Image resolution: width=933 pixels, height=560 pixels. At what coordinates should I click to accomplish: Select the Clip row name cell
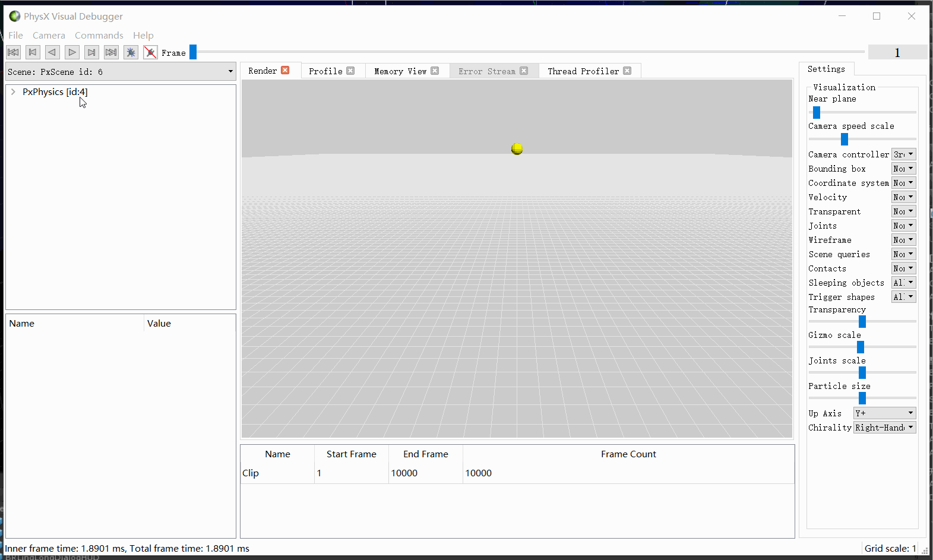click(277, 473)
